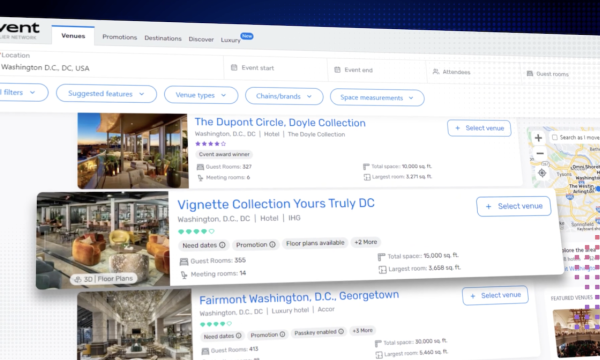Click the Guest rooms bed icon
Image resolution: width=600 pixels, height=360 pixels.
(x=530, y=73)
